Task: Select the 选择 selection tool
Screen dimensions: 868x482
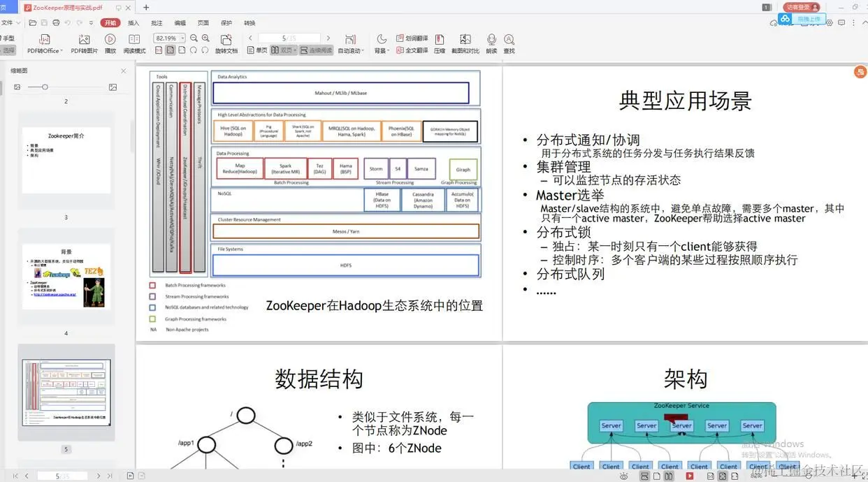Action: 8,50
